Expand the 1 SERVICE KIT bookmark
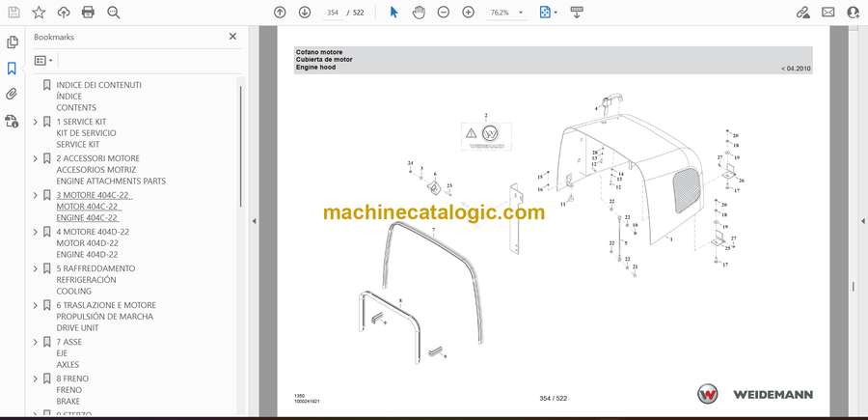Image resolution: width=868 pixels, height=420 pixels. tap(36, 122)
